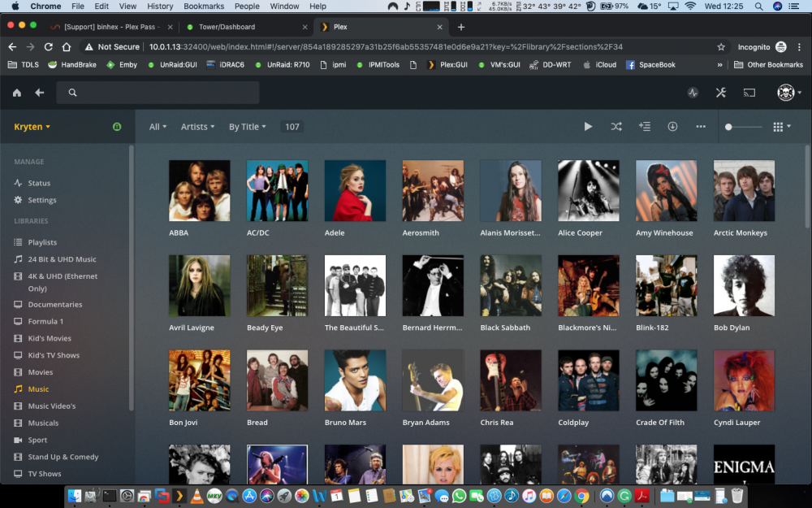Image resolution: width=812 pixels, height=508 pixels.
Task: Open Settings in the sidebar
Action: (42, 200)
